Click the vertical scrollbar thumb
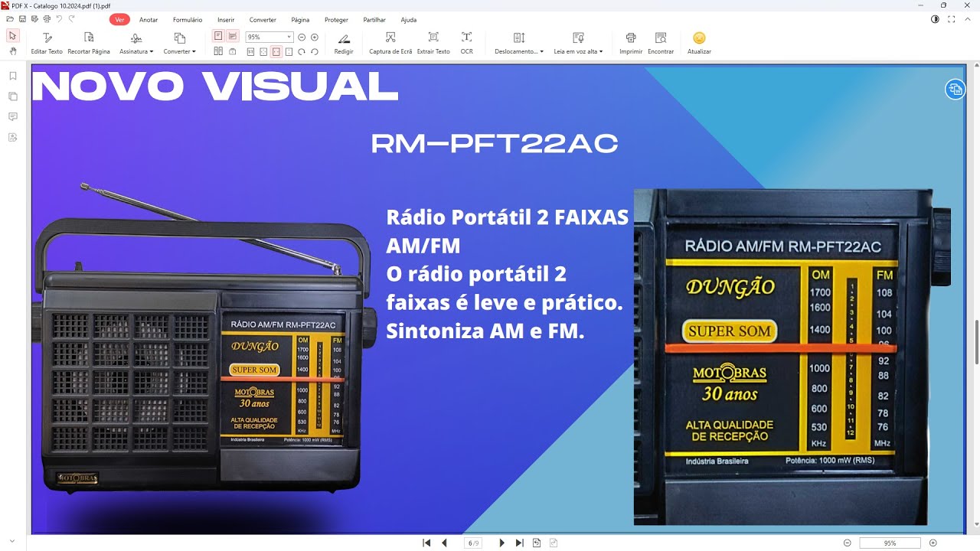Screen dimensions: 980x551 point(975,342)
